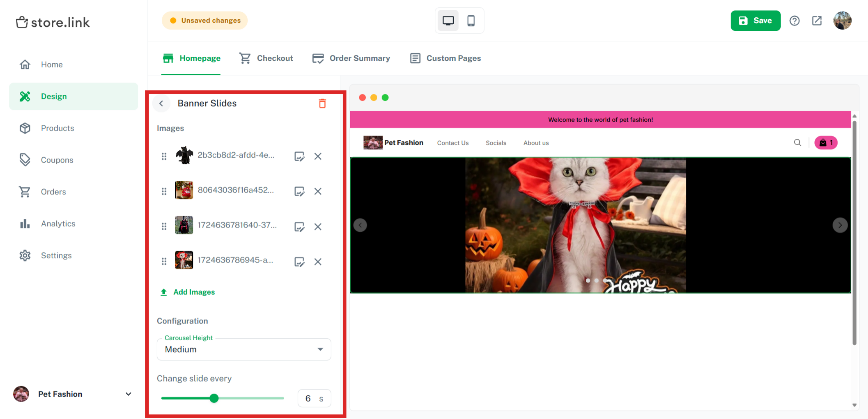This screenshot has height=419, width=868.
Task: Remove the 80643036f16a452 image from slides
Action: [318, 191]
